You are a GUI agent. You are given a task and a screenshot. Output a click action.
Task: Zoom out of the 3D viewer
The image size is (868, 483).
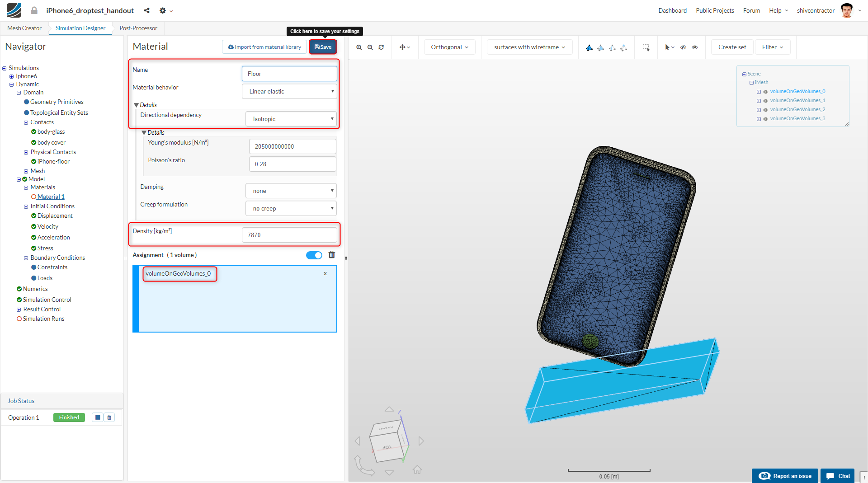click(370, 47)
